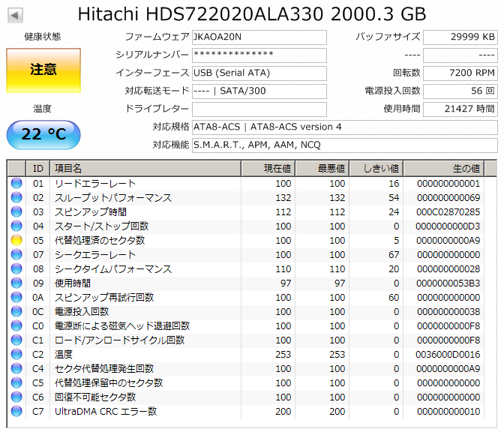The height and width of the screenshot is (435, 504).
Task: Select the 22 °C temperature indicator
Action: coord(43,135)
